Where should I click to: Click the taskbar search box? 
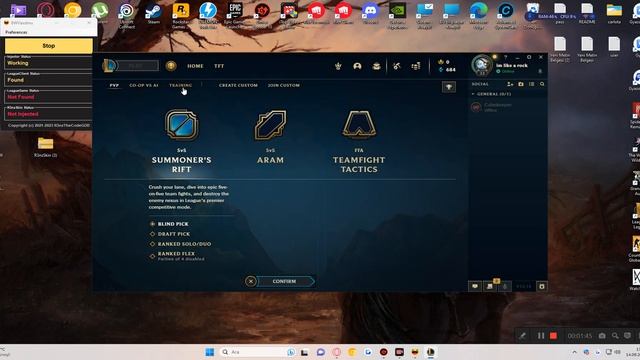(257, 352)
